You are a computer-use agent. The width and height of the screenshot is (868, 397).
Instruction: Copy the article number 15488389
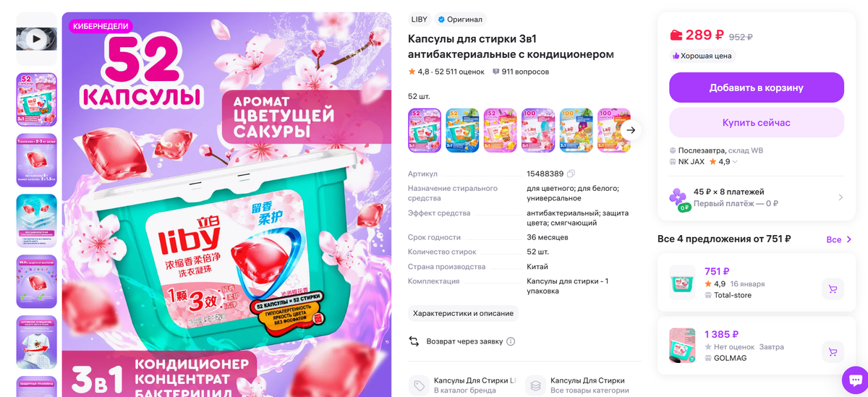[x=571, y=174]
